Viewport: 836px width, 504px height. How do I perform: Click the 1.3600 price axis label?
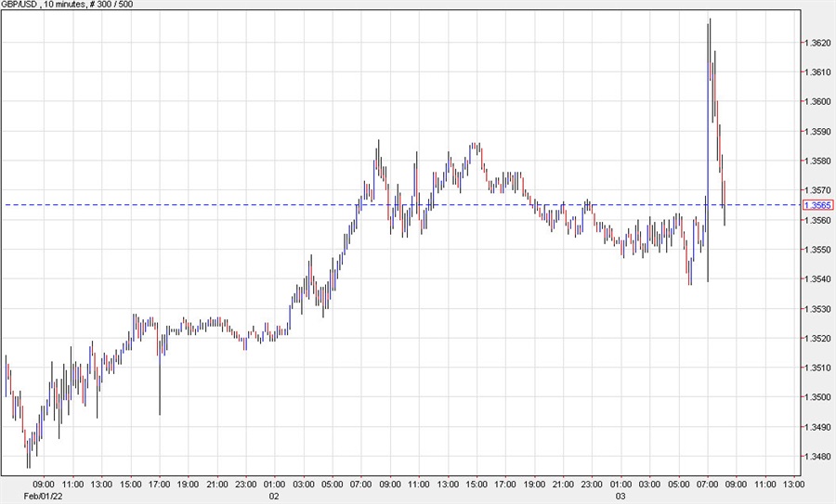tap(819, 102)
